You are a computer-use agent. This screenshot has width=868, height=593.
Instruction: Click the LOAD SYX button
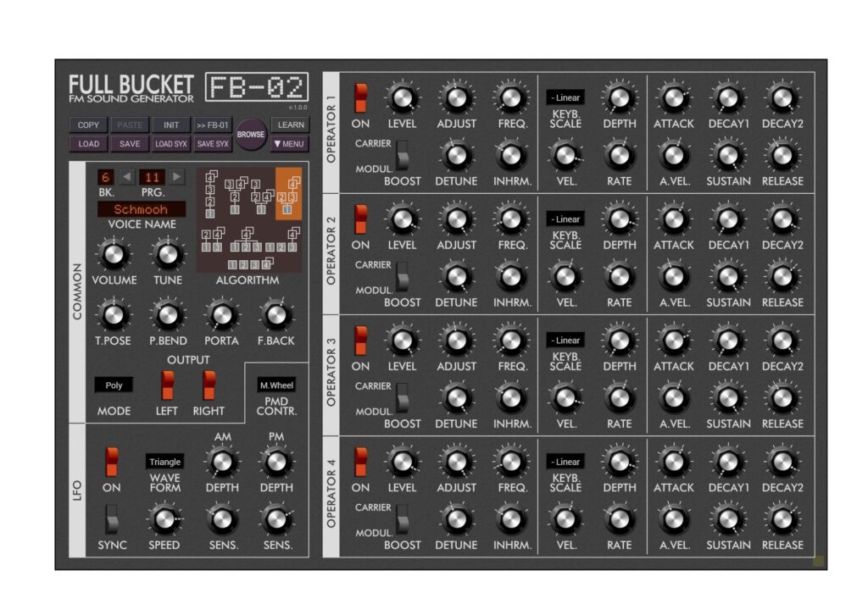pyautogui.click(x=171, y=144)
